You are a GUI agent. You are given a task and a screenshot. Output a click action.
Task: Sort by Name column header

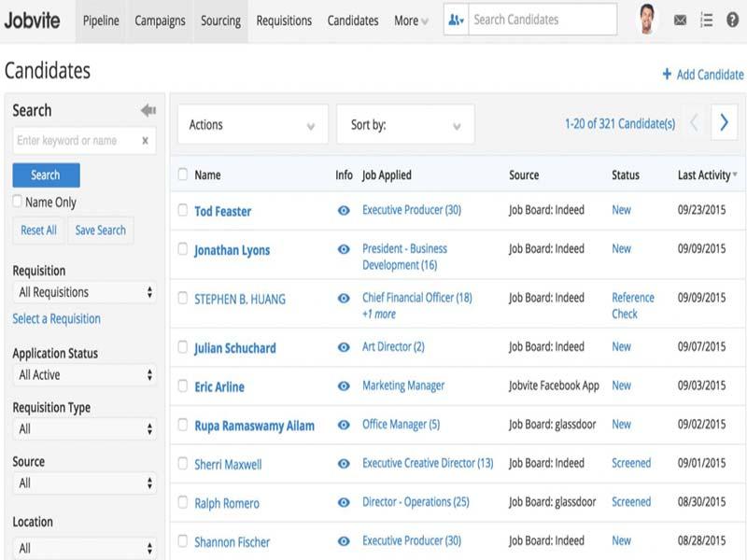tap(207, 175)
